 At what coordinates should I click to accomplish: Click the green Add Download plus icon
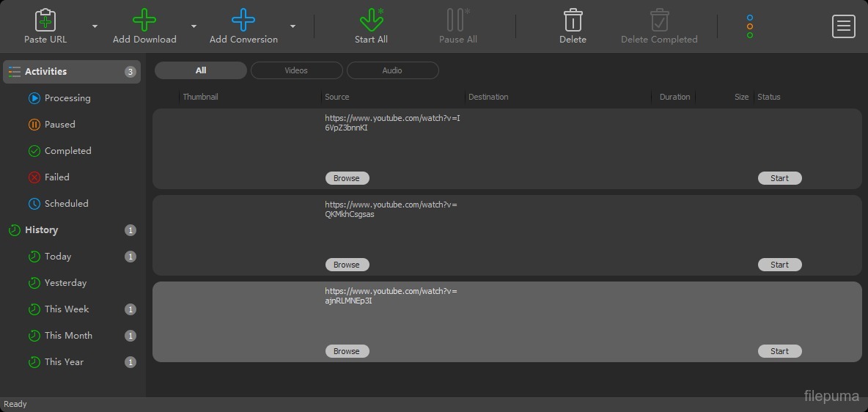click(x=144, y=20)
